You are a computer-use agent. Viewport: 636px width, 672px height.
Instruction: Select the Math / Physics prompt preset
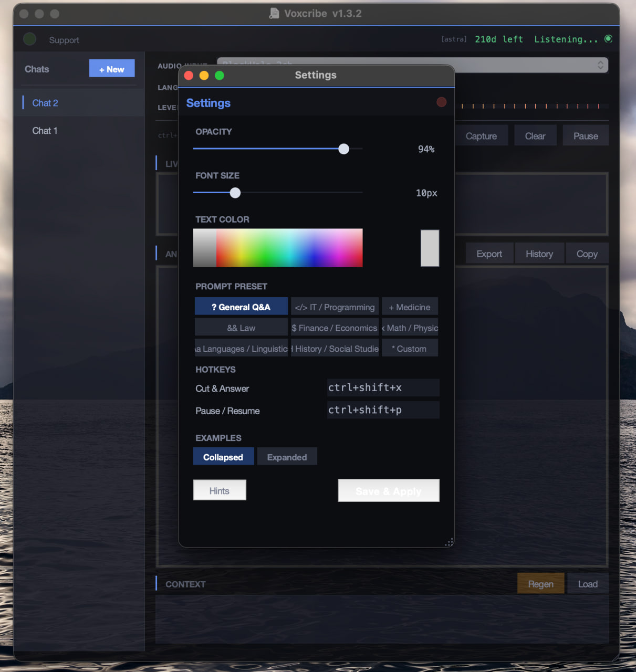(410, 328)
